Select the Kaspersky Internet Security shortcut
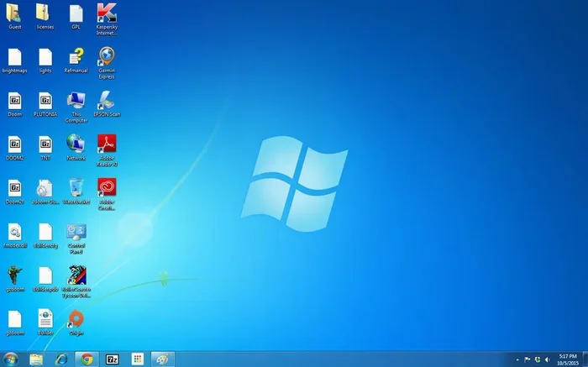588x367 pixels. pyautogui.click(x=107, y=13)
